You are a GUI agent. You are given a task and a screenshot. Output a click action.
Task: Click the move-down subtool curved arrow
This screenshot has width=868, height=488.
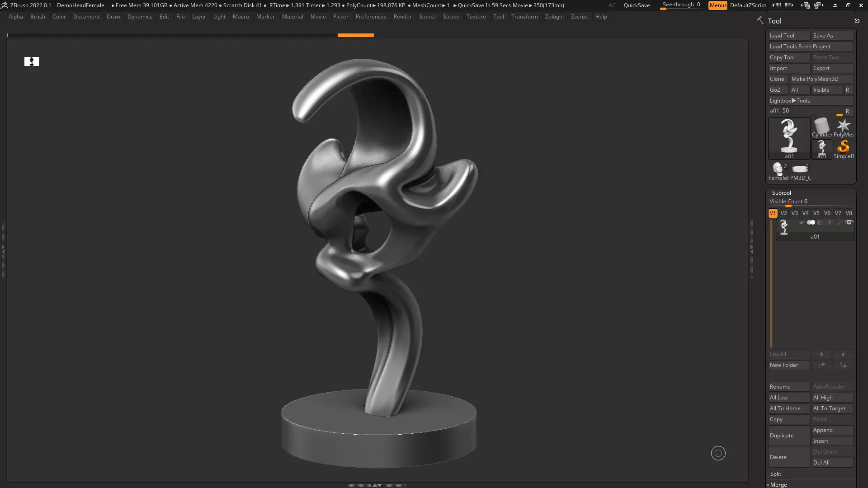click(843, 365)
